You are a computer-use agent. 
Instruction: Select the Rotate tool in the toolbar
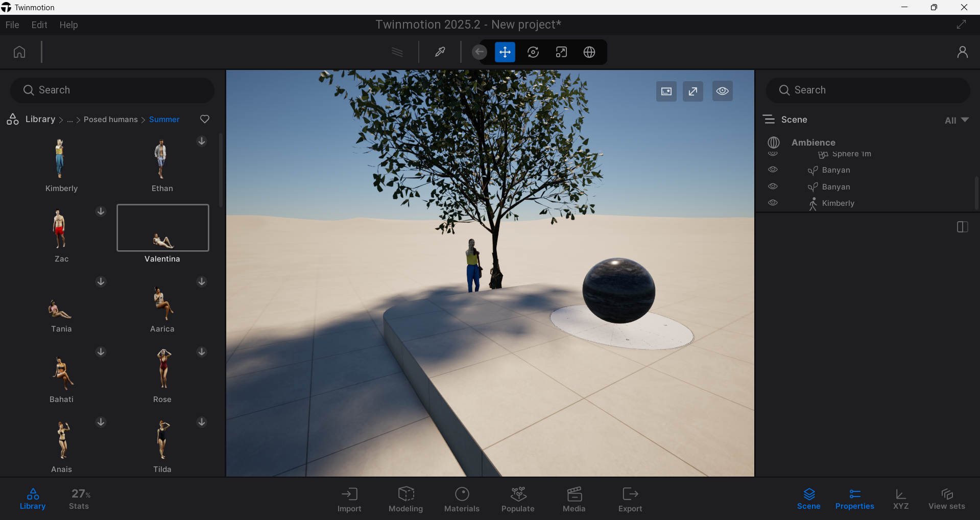533,52
